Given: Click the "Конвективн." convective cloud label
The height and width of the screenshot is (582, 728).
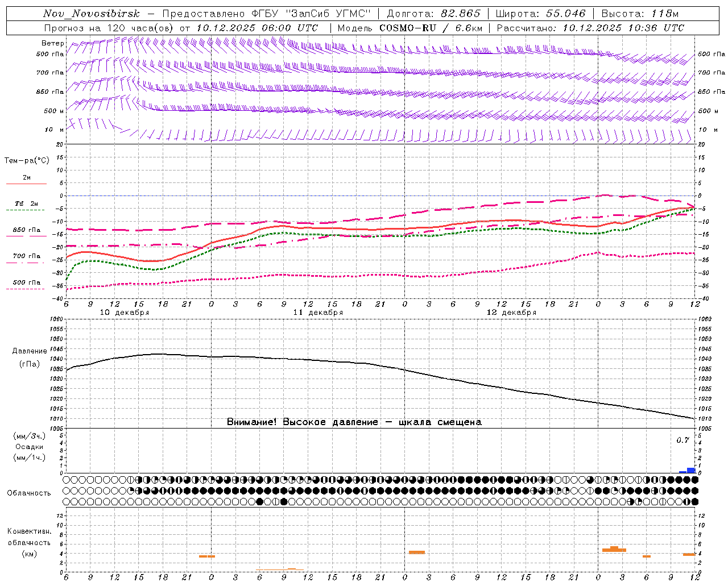Looking at the screenshot, I should (29, 531).
